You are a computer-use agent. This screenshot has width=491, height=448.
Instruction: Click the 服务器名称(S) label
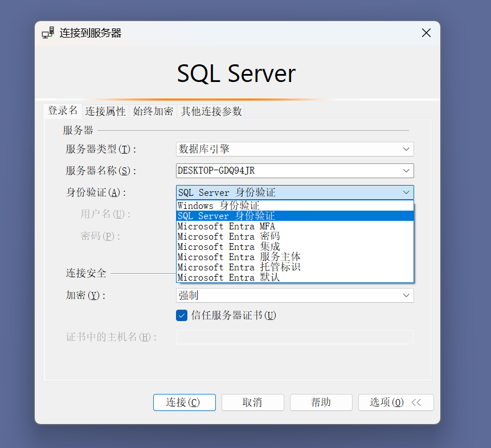(101, 171)
